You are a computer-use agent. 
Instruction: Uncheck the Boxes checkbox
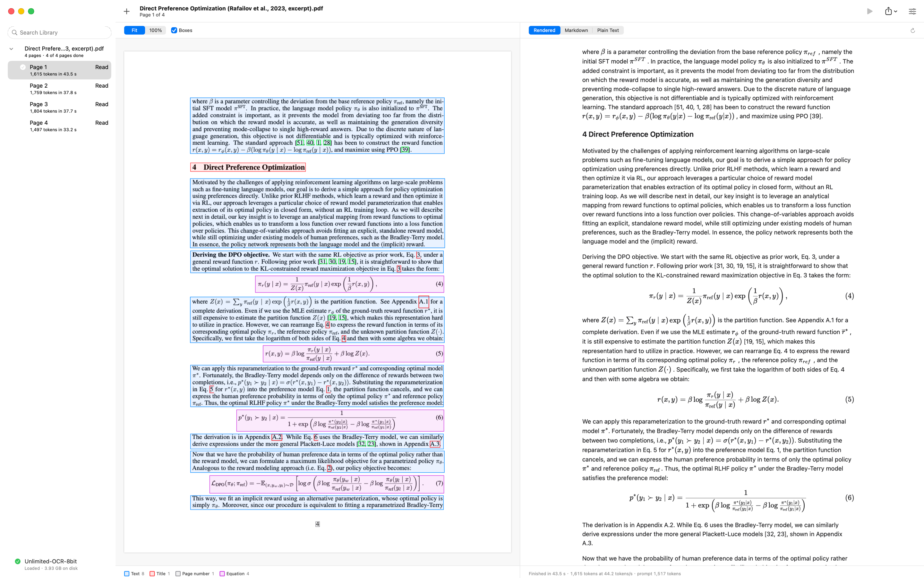174,30
